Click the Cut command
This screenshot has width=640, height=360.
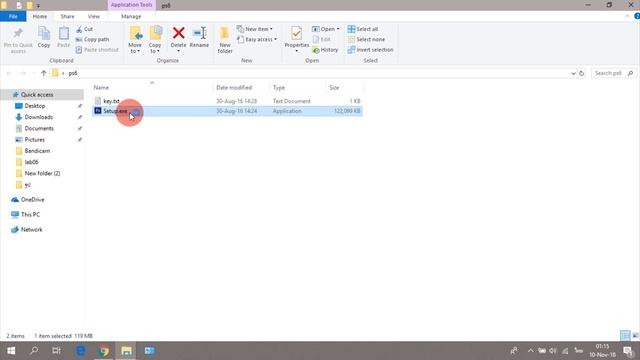[x=84, y=29]
